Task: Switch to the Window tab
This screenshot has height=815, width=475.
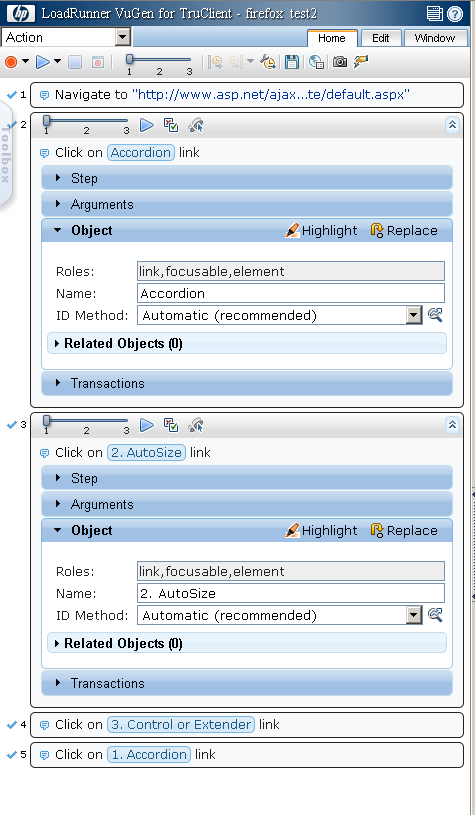Action: [434, 38]
